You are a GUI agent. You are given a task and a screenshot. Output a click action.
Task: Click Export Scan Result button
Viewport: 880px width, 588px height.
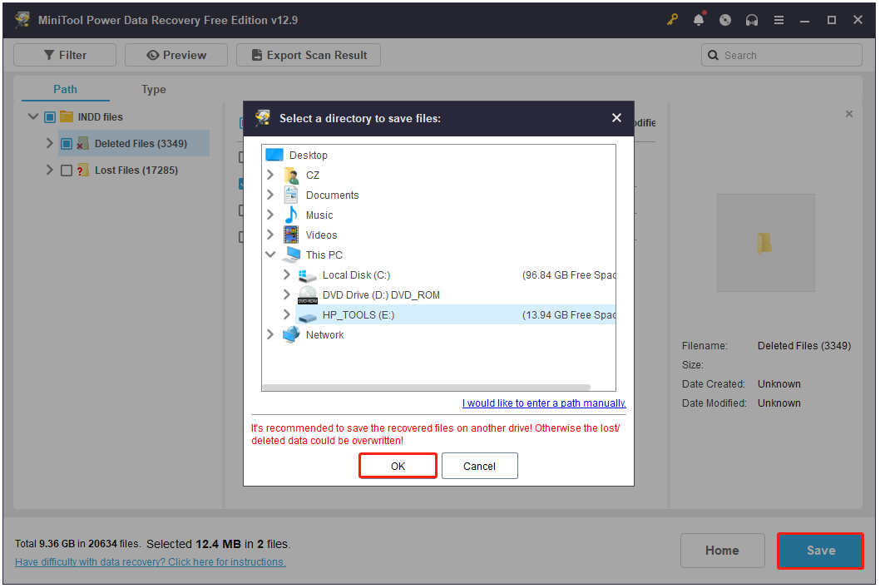pos(309,55)
